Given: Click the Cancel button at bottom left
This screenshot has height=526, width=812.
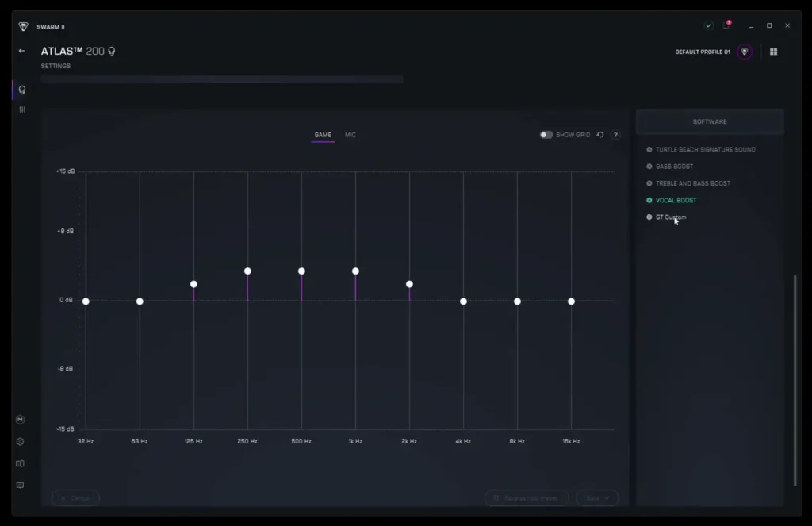Looking at the screenshot, I should pyautogui.click(x=75, y=498).
